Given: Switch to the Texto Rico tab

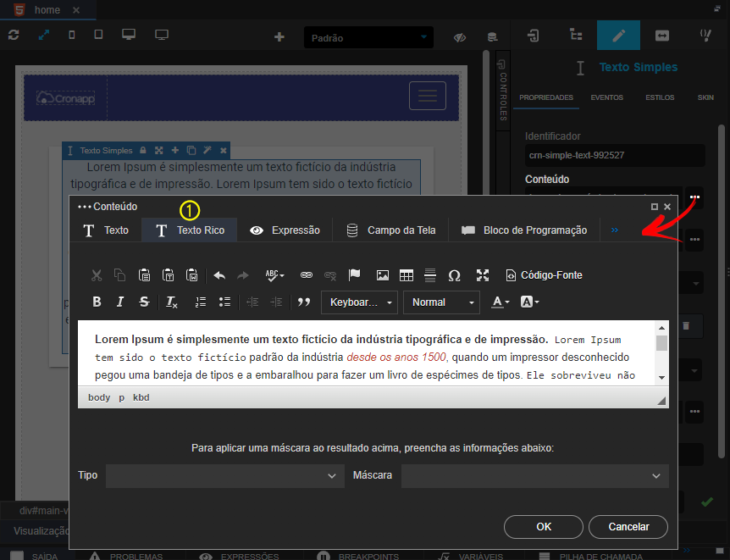Looking at the screenshot, I should click(190, 230).
